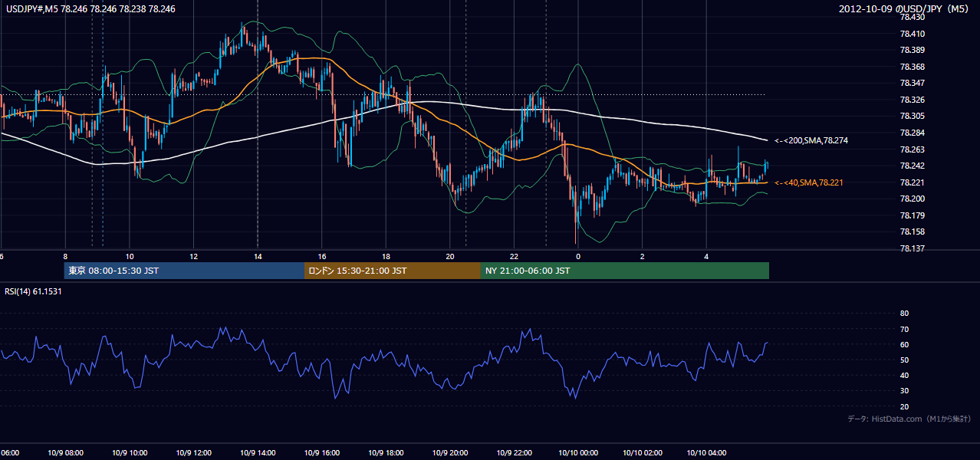Click price axis value 78.263
Screen dimensions: 980x460
(913, 149)
